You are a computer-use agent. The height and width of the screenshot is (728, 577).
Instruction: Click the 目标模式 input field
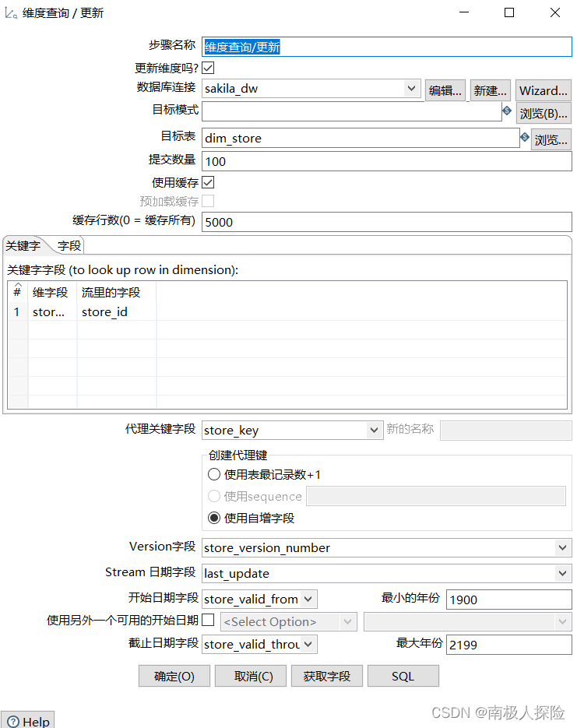(352, 111)
